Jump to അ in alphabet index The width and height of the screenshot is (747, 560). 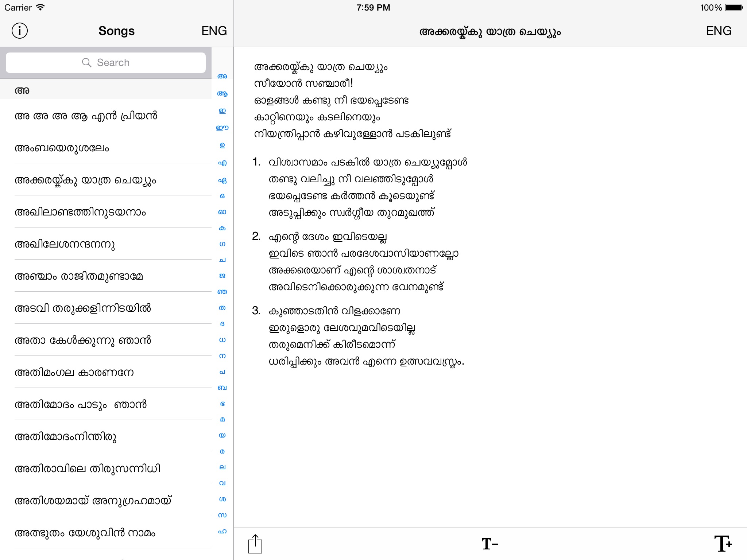point(222,77)
